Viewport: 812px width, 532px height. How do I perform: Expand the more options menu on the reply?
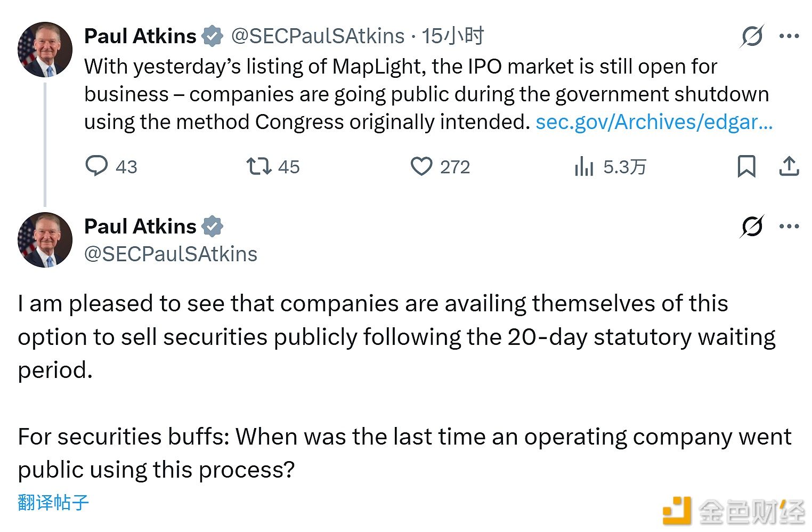pos(789,226)
